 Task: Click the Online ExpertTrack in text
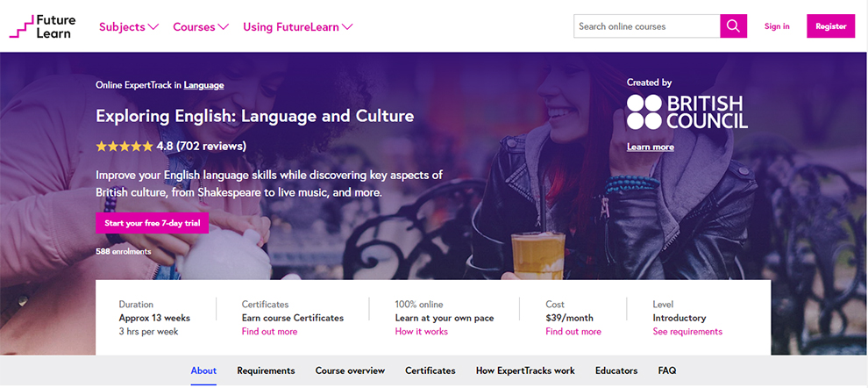click(139, 85)
